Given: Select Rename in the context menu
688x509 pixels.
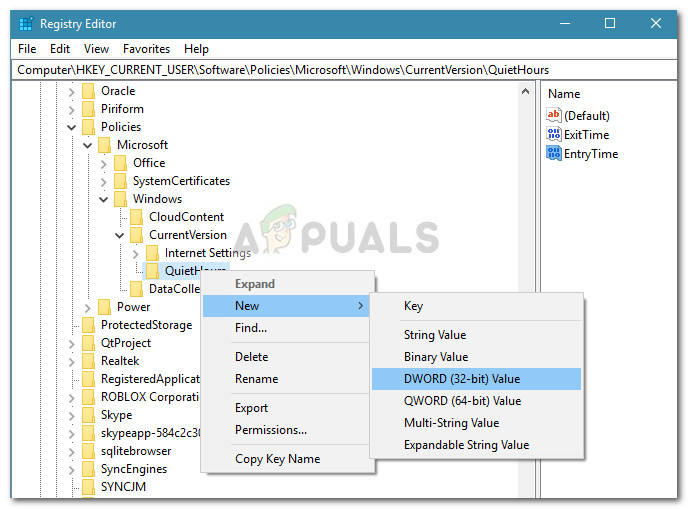Looking at the screenshot, I should (286, 379).
